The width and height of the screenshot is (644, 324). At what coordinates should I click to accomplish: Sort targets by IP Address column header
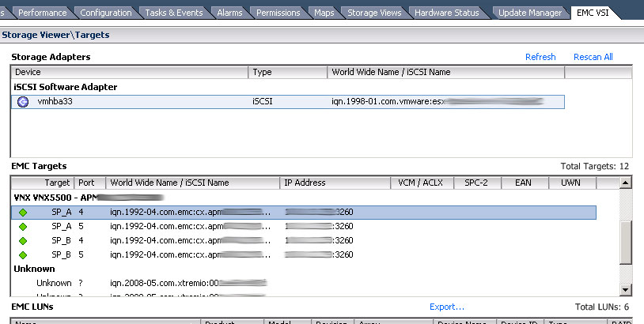tap(335, 183)
